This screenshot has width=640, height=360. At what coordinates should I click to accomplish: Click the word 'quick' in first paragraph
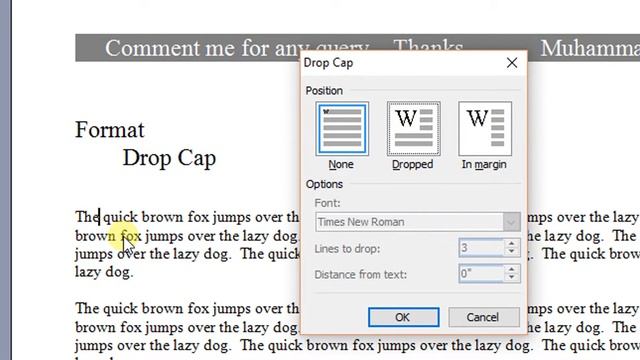pos(120,218)
